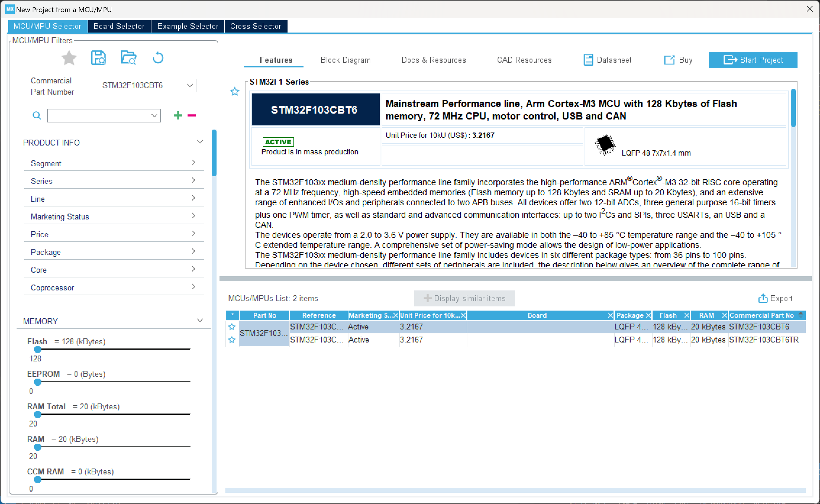Screen dimensions: 820x504
Task: Click the Flash memory slider handle
Action: 38,349
